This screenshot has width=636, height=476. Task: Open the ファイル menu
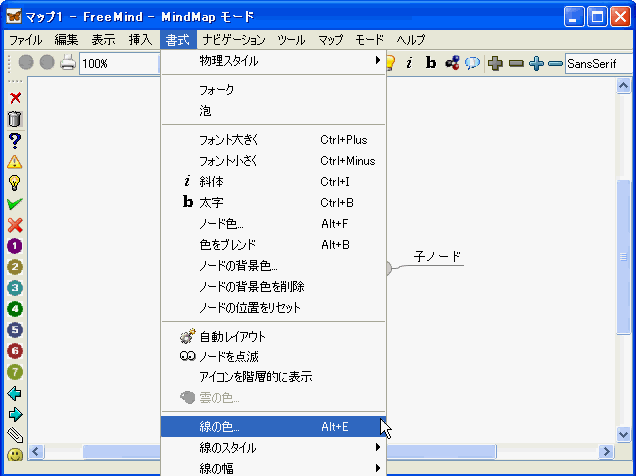tap(25, 40)
